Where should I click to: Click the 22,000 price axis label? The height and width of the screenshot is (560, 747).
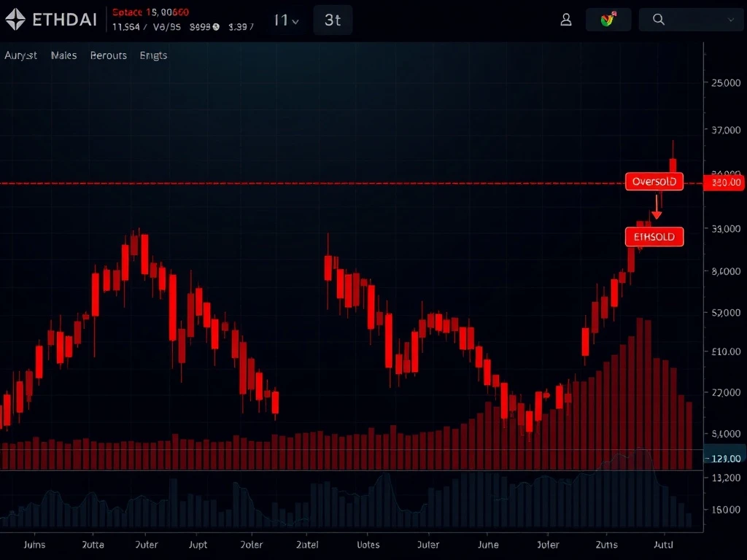[x=726, y=392]
